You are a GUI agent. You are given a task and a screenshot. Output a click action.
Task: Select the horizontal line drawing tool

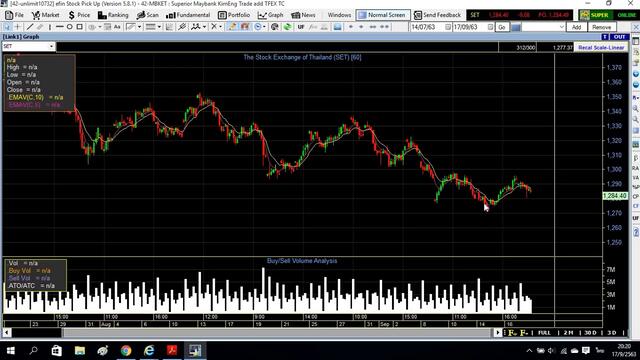click(60, 27)
